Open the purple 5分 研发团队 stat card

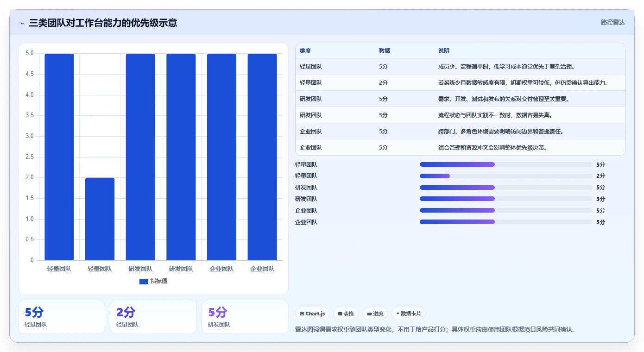tap(245, 317)
